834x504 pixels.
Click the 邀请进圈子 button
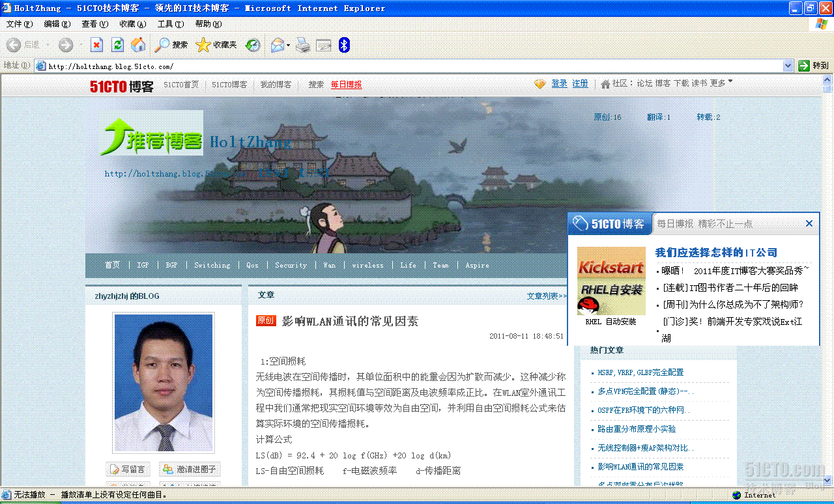click(188, 469)
